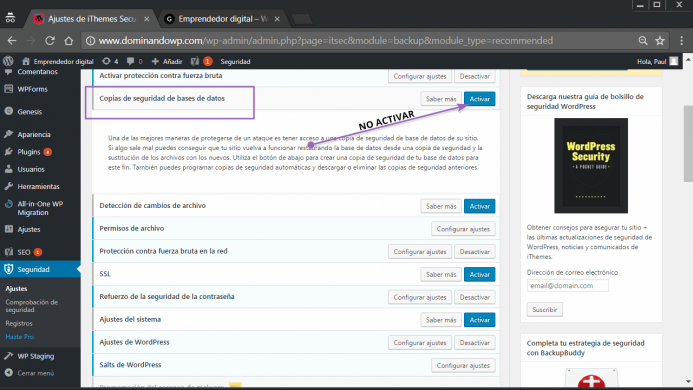This screenshot has width=693, height=390.
Task: Open Hola, Paul user menu
Action: tap(657, 61)
